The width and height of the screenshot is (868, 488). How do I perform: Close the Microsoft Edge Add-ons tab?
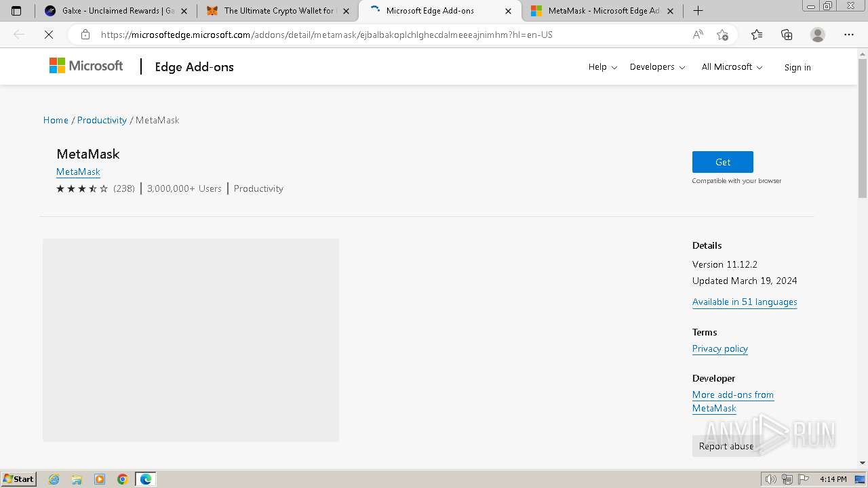tap(508, 11)
